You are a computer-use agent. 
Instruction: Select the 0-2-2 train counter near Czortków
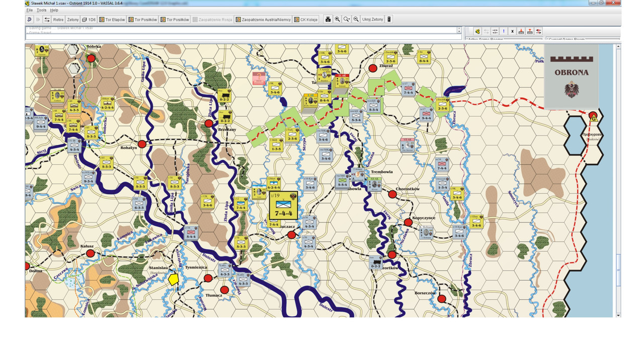(x=376, y=262)
